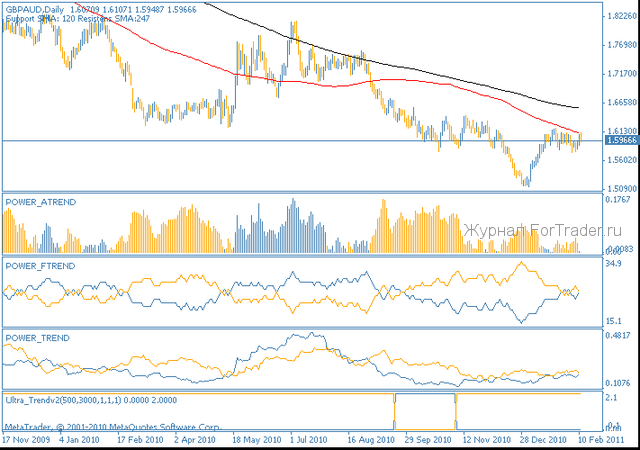This screenshot has width=640, height=450.
Task: Click the 29 Sep 2010 date label
Action: pos(428,440)
